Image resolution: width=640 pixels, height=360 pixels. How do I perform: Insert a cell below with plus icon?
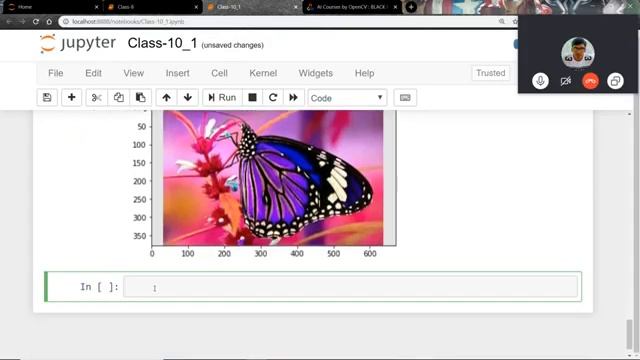pyautogui.click(x=71, y=98)
